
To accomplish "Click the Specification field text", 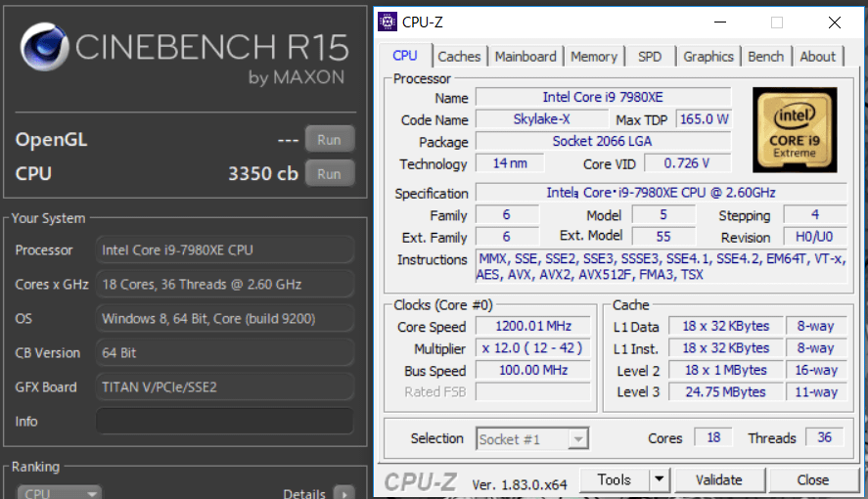I will pos(661,193).
